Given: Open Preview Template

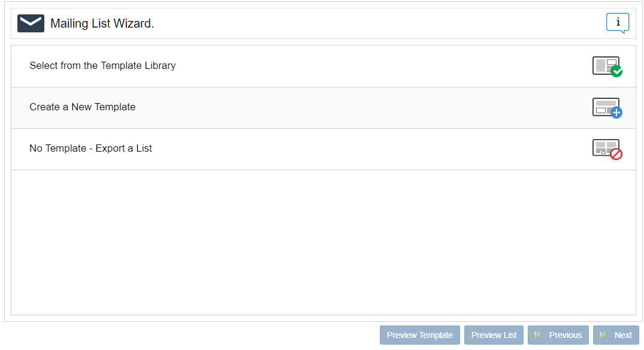Looking at the screenshot, I should [x=420, y=335].
